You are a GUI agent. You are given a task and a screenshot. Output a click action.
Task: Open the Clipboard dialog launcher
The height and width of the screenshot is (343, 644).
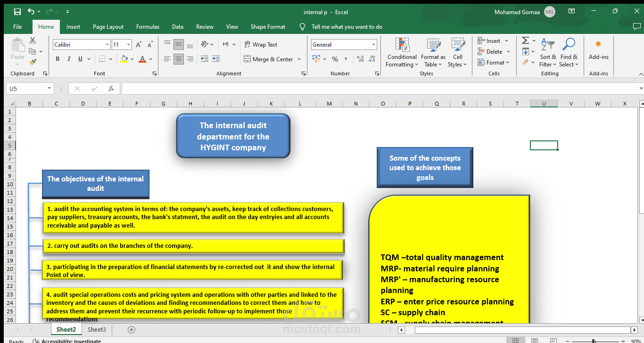click(45, 73)
